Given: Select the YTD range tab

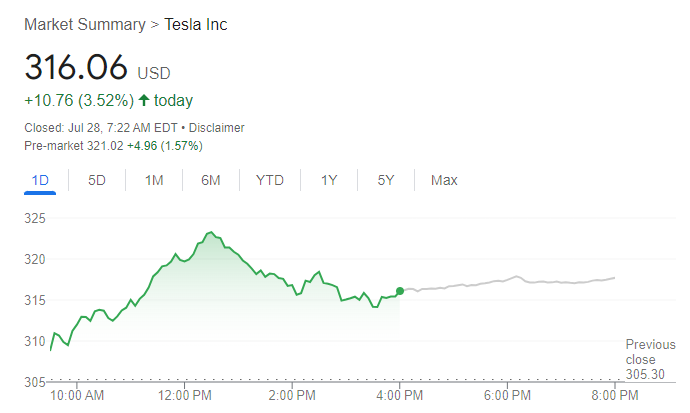Looking at the screenshot, I should point(270,180).
